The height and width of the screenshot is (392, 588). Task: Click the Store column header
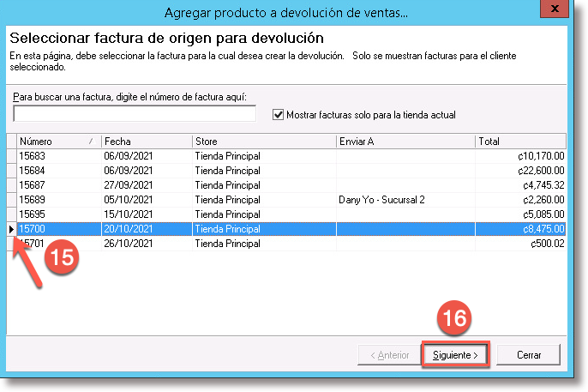[264, 142]
